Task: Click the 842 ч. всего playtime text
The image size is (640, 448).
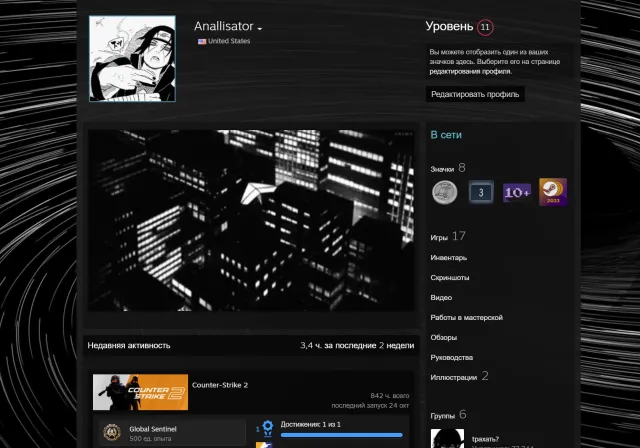Action: coord(390,396)
